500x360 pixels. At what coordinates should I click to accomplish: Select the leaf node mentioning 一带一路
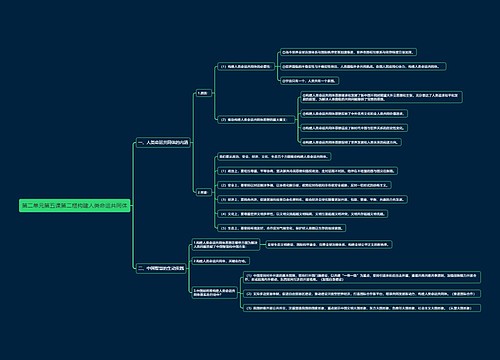tap(362, 277)
